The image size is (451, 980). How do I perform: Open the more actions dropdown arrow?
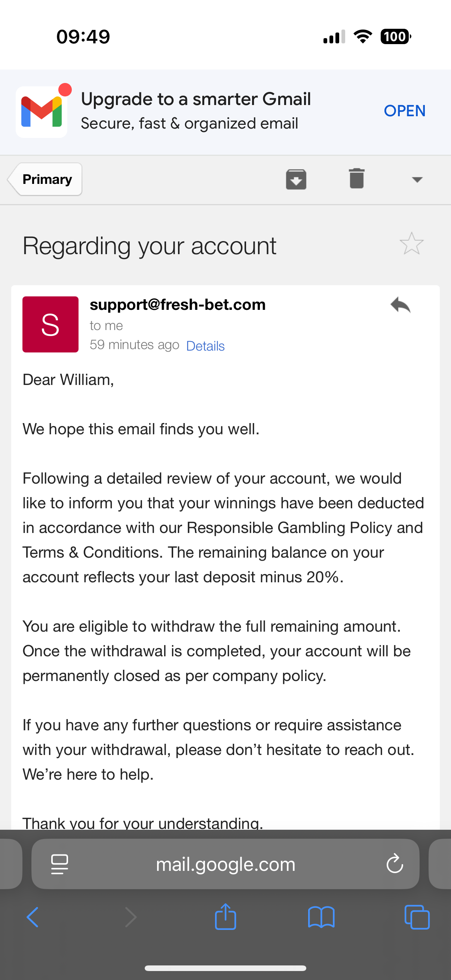click(x=417, y=179)
